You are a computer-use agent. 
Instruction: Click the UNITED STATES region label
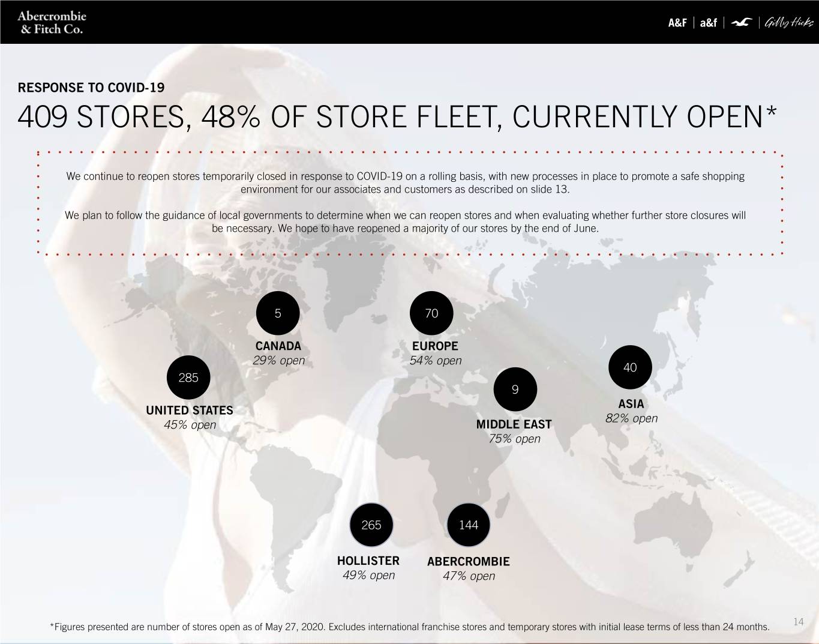pyautogui.click(x=190, y=411)
